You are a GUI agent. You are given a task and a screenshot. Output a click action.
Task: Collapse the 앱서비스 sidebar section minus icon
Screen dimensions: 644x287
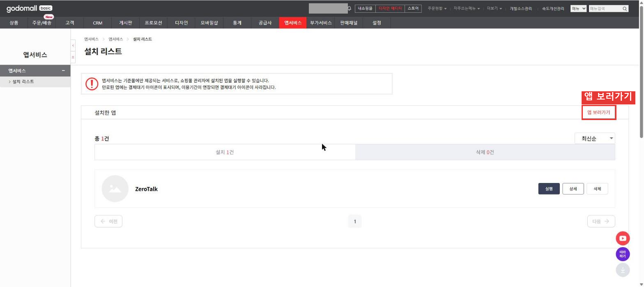[x=63, y=71]
